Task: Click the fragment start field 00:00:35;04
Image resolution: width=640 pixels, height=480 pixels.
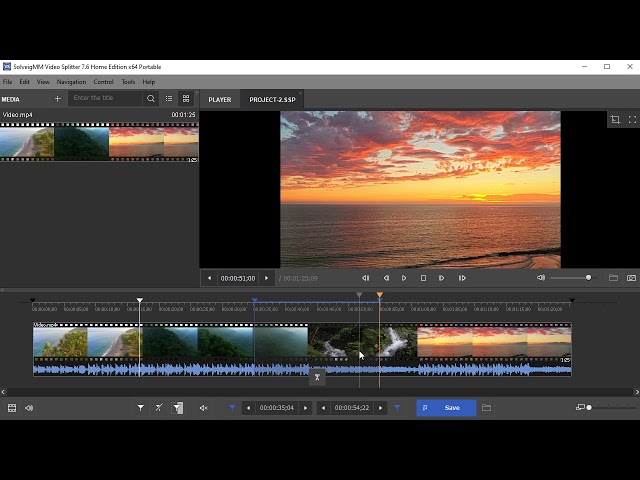Action: (x=277, y=408)
